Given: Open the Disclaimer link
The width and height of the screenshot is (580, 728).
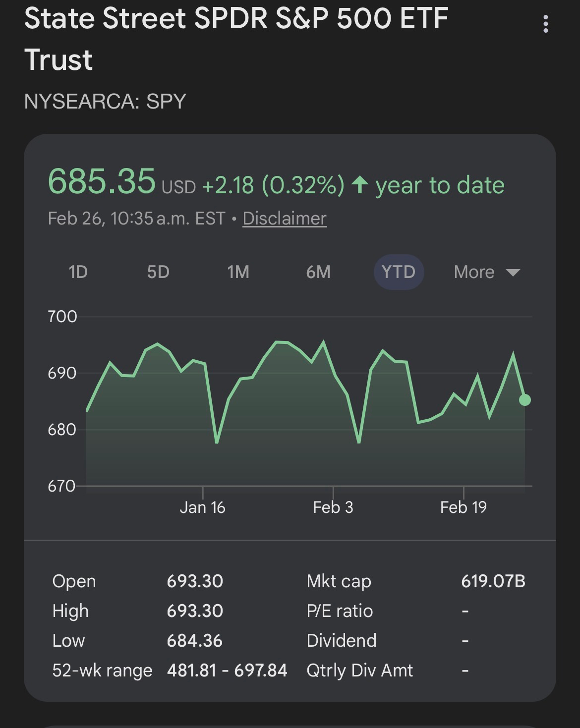Looking at the screenshot, I should pyautogui.click(x=285, y=219).
